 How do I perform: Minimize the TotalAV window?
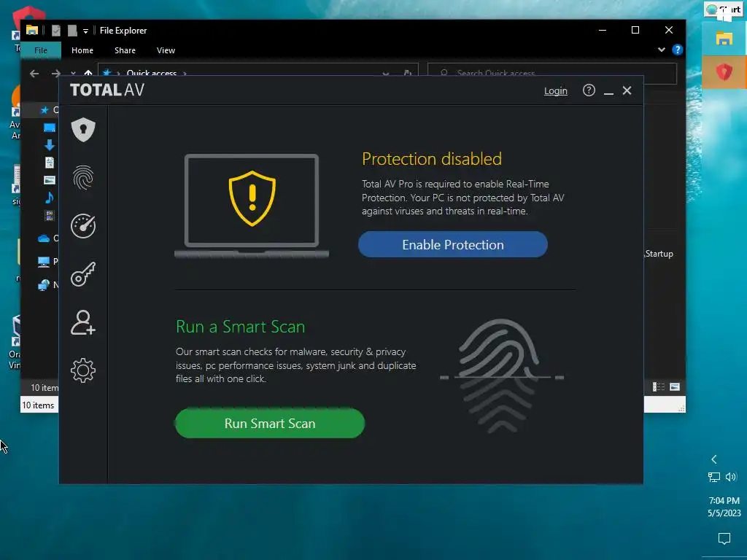click(608, 91)
